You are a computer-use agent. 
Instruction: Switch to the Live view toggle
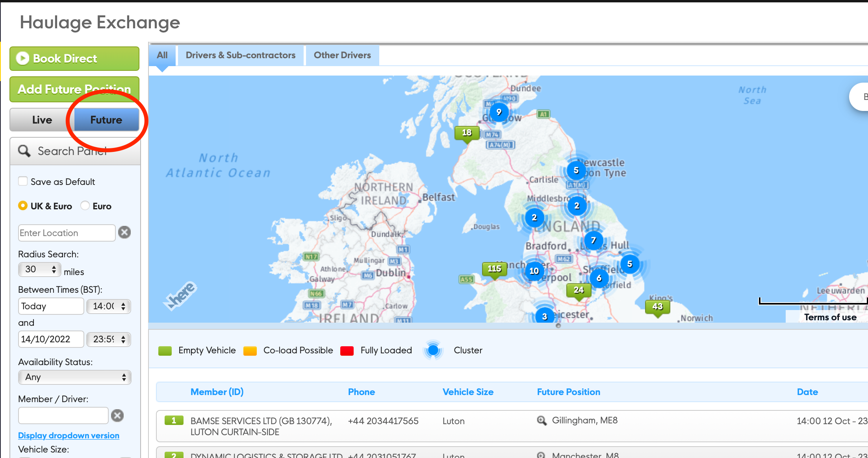pyautogui.click(x=42, y=120)
